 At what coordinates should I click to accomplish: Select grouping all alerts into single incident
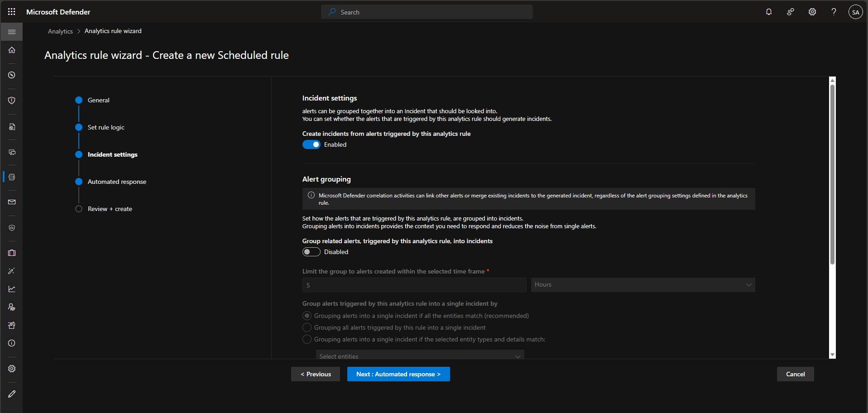(x=307, y=327)
